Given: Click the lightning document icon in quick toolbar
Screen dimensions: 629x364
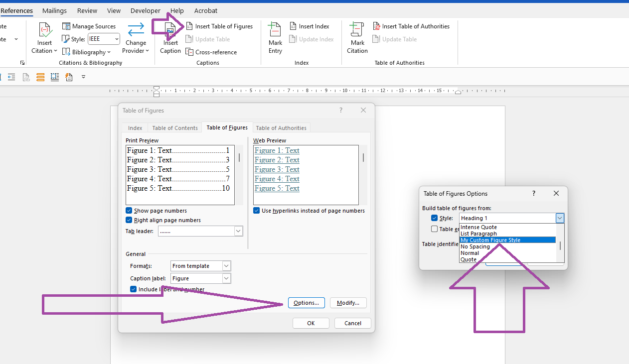Looking at the screenshot, I should (69, 77).
